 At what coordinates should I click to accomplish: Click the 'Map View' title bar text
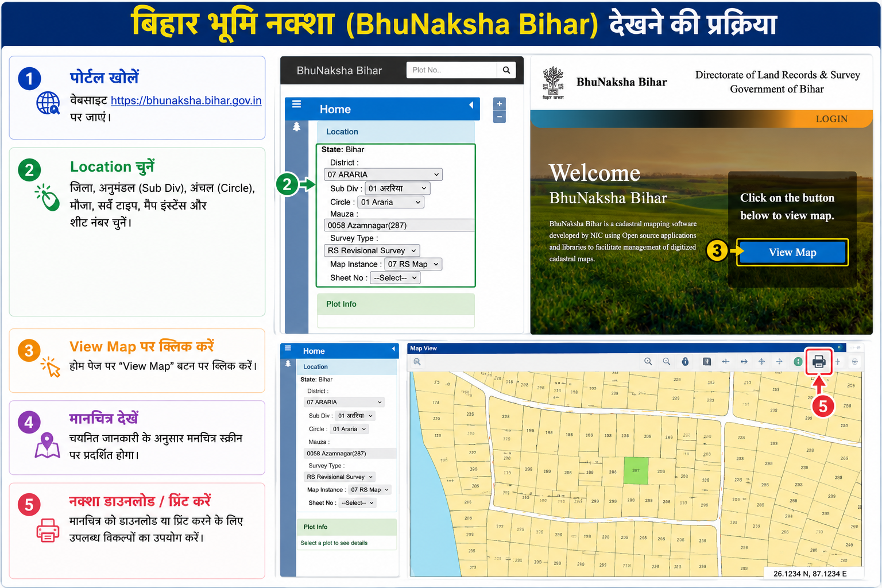[x=423, y=349]
